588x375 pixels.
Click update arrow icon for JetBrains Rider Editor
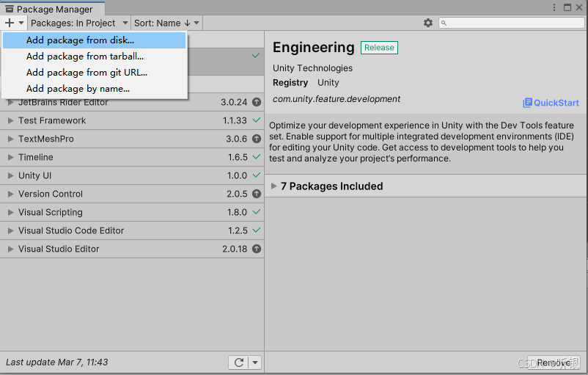tap(257, 102)
